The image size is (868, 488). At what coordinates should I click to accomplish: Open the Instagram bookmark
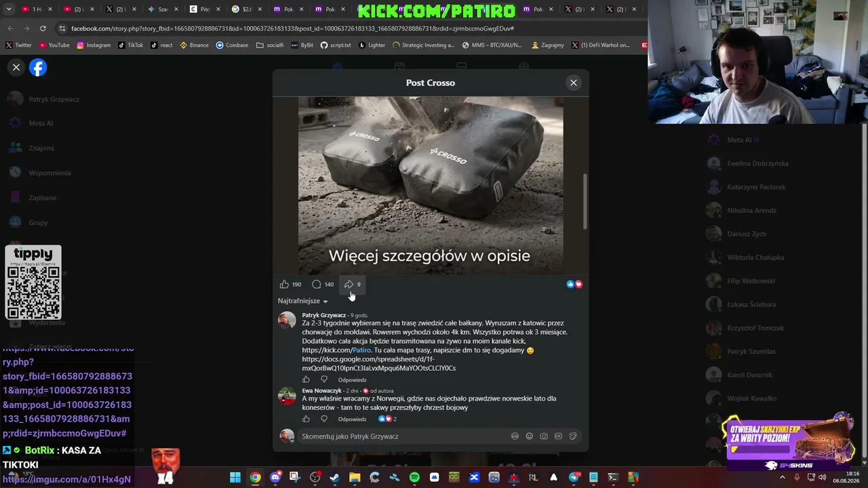[x=94, y=45]
